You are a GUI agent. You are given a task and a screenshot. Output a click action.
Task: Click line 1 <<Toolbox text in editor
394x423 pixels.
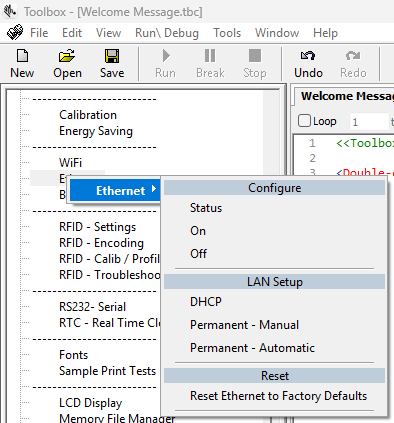[x=365, y=143]
